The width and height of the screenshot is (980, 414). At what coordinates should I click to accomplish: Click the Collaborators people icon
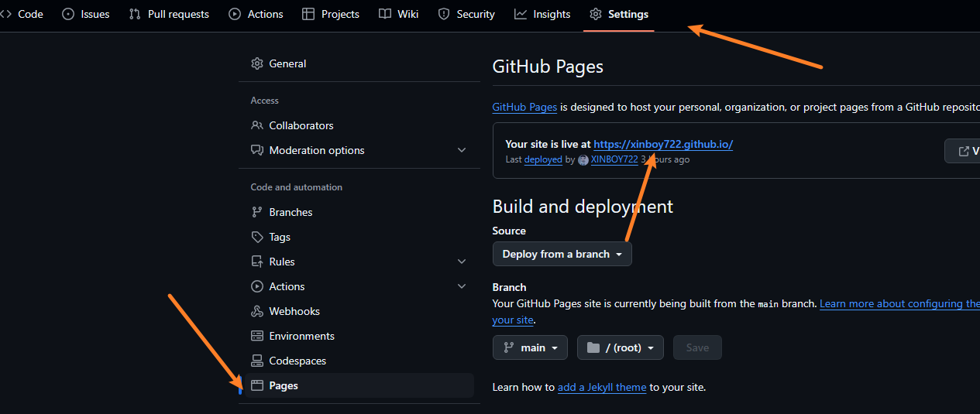coord(257,125)
